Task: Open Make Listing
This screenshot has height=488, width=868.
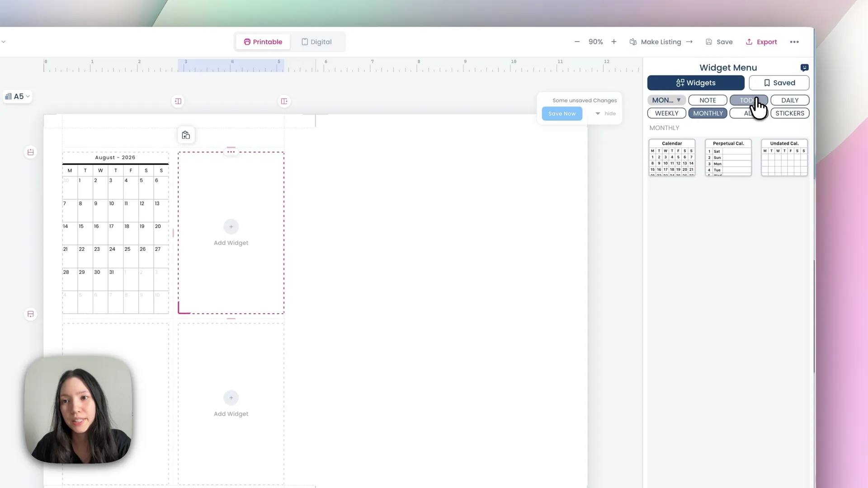Action: pos(661,42)
